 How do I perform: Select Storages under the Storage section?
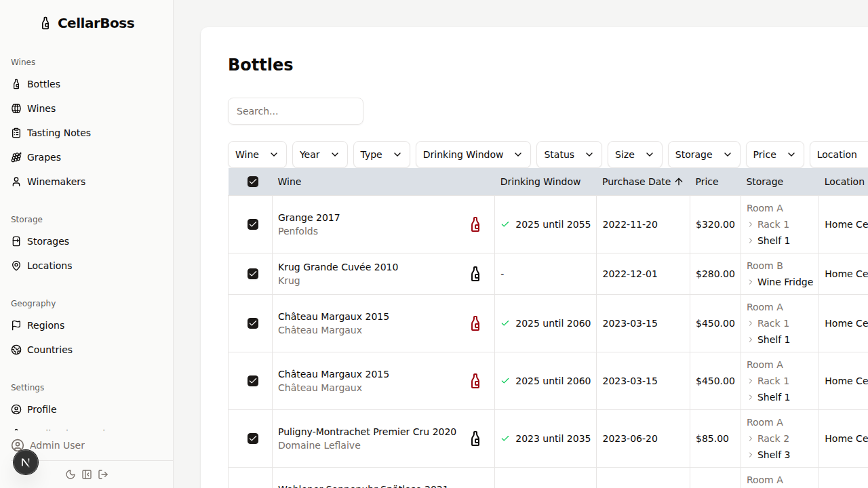pyautogui.click(x=47, y=241)
